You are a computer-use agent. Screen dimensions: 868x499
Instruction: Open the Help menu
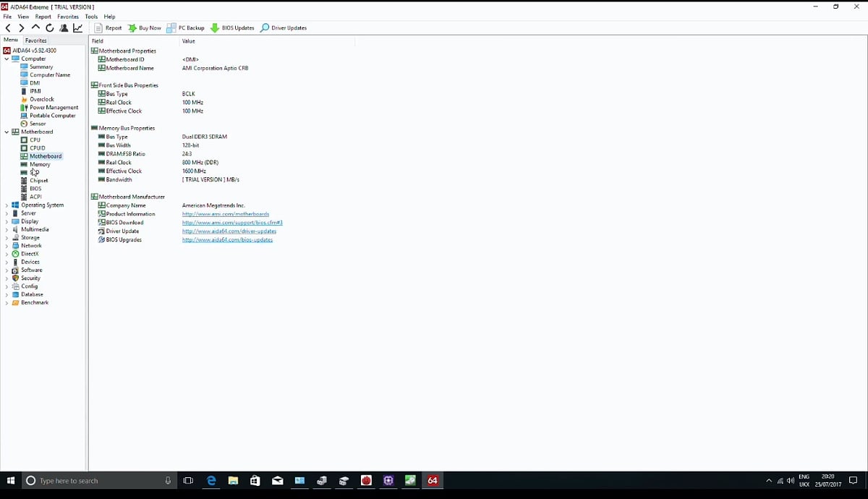pyautogui.click(x=109, y=17)
